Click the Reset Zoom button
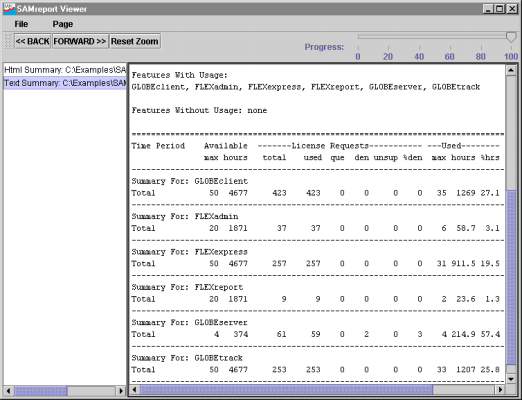Viewport: 522px width, 400px height. (135, 41)
